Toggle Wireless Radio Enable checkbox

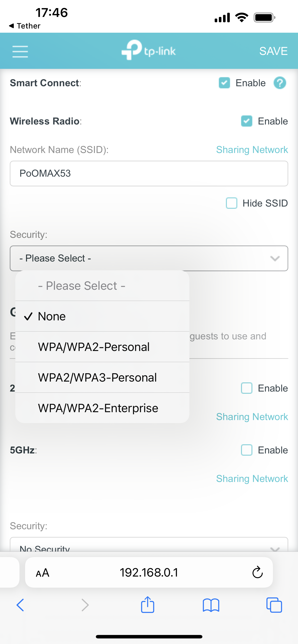(246, 121)
